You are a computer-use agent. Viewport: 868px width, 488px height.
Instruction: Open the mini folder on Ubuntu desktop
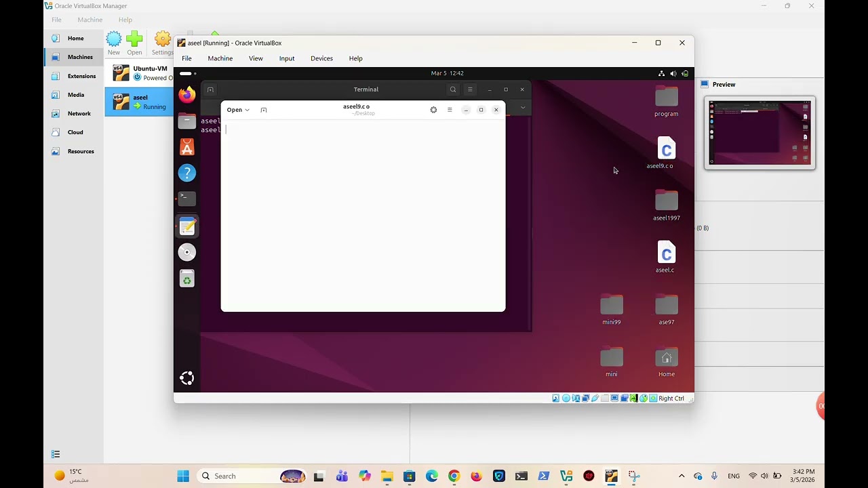pyautogui.click(x=612, y=362)
